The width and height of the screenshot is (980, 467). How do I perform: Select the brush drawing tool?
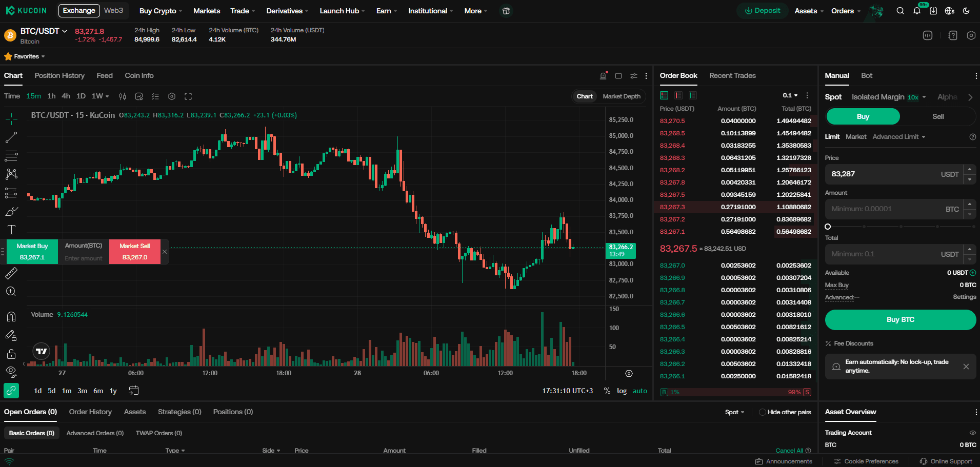[11, 211]
